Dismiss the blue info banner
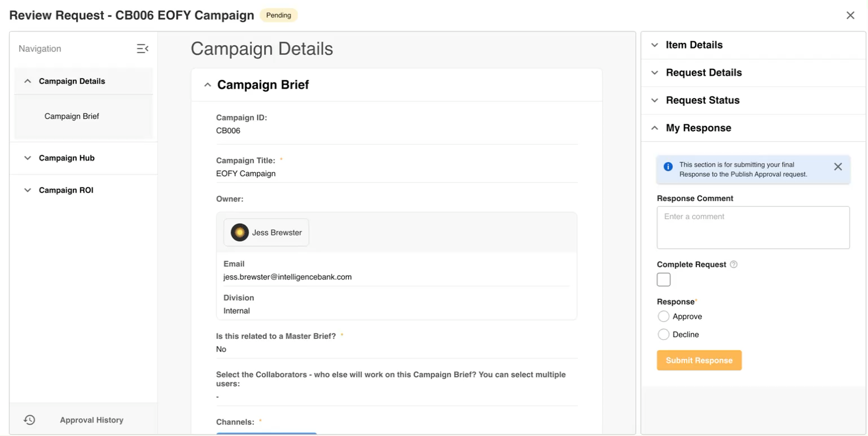The height and width of the screenshot is (436, 868). tap(838, 167)
